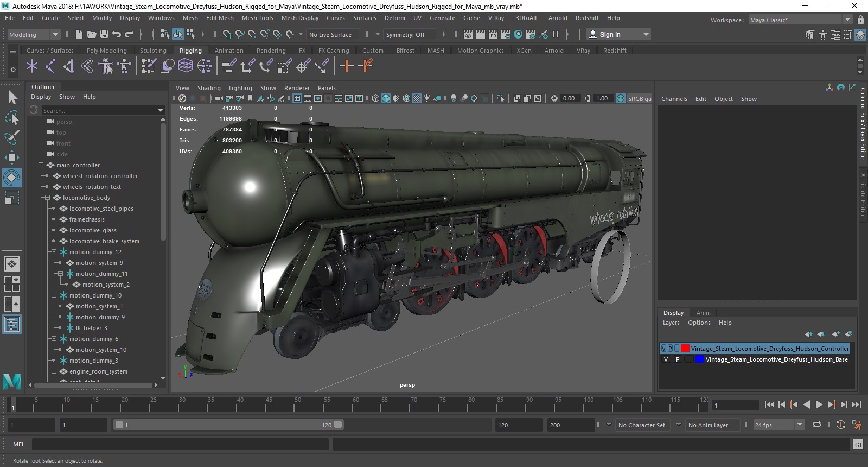The height and width of the screenshot is (467, 868).
Task: Toggle auto keyframe button
Action: 841,425
